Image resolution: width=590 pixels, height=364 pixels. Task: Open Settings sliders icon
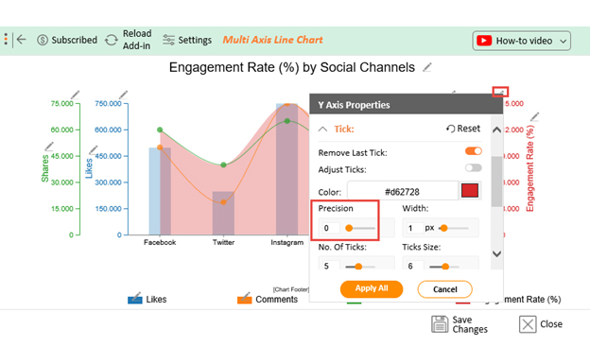click(168, 40)
